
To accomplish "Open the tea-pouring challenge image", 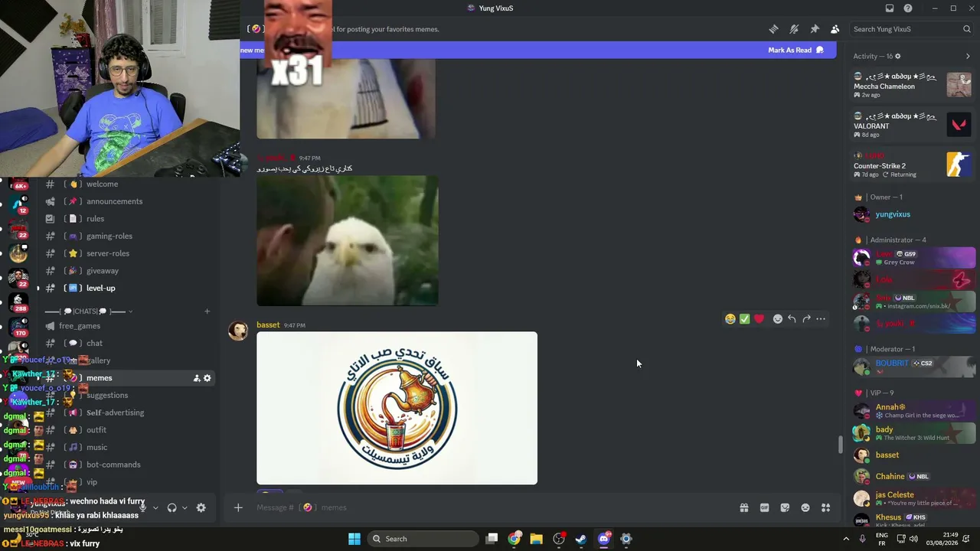I will pos(397,408).
